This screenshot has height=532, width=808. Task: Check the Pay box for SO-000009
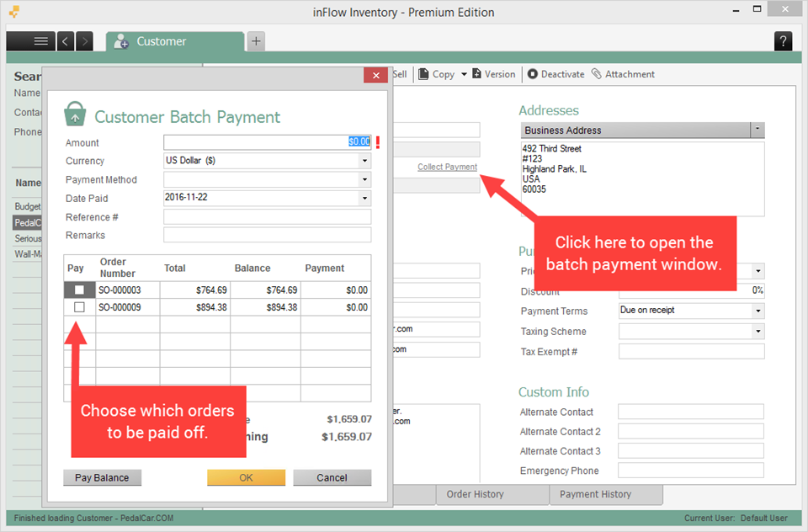tap(79, 307)
